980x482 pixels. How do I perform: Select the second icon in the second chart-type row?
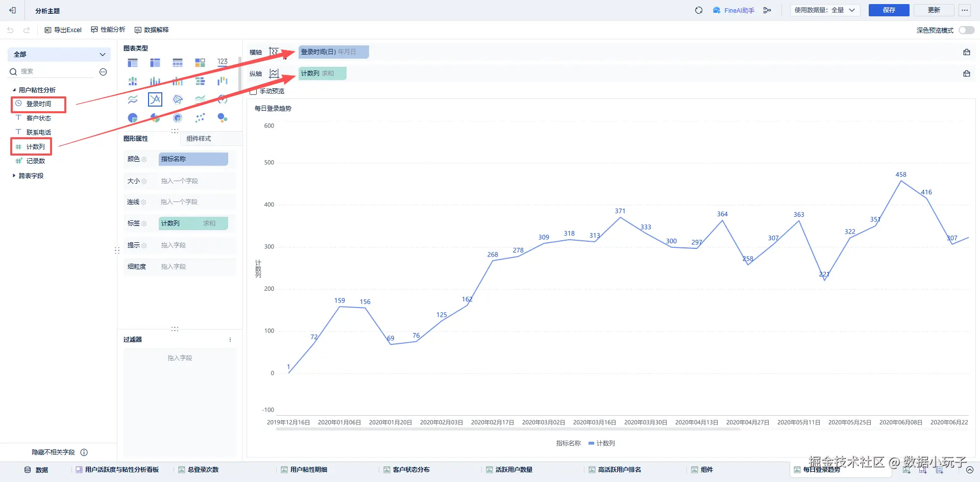tap(155, 82)
